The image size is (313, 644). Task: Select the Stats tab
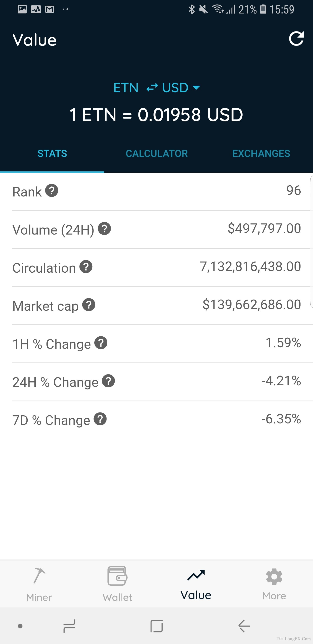(x=52, y=154)
